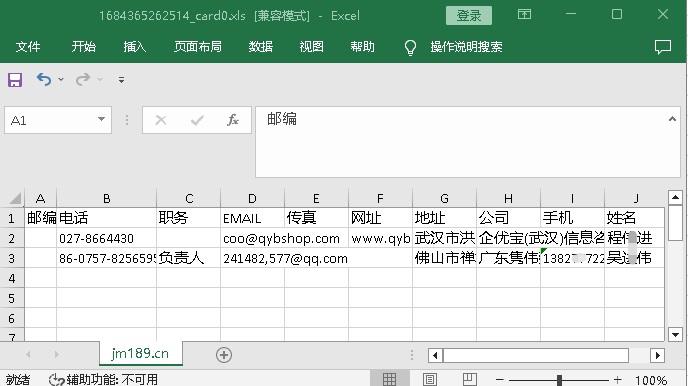688x386 pixels.
Task: Switch to the 开始 ribbon tab
Action: coord(83,46)
